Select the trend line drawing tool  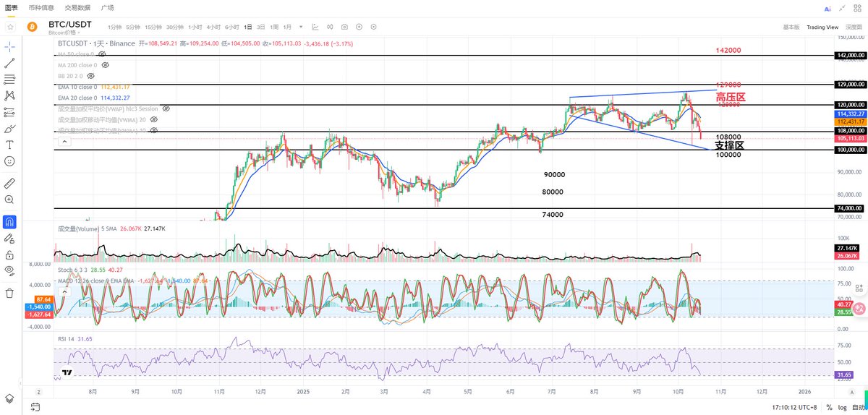tap(10, 63)
